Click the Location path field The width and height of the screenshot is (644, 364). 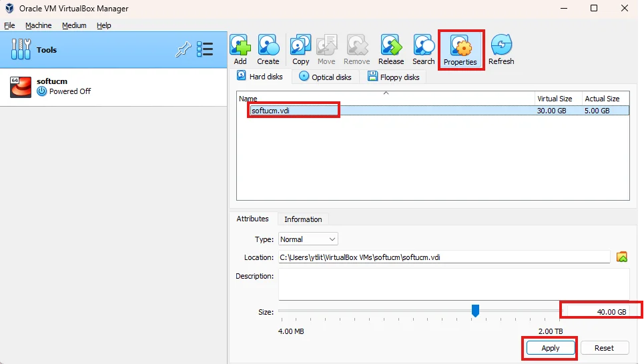(444, 257)
